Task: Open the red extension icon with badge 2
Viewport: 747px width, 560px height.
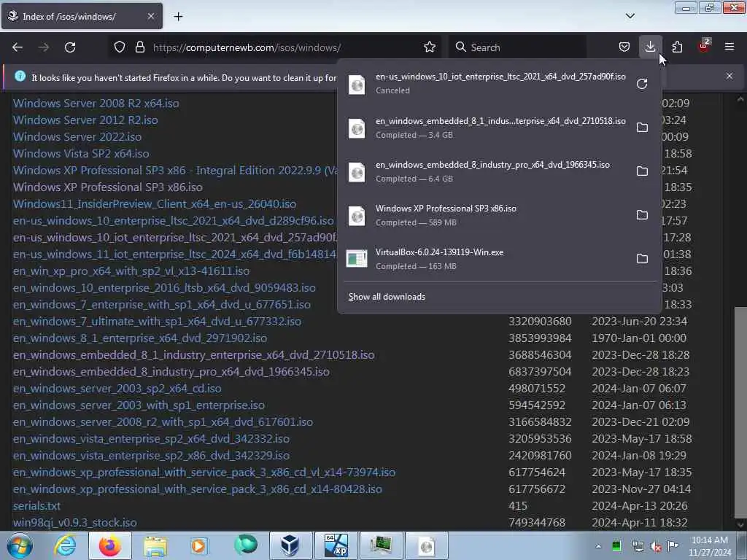Action: click(704, 46)
